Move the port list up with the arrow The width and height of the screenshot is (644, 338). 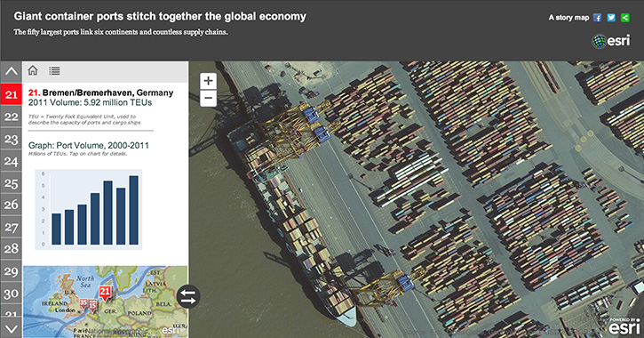coord(11,72)
